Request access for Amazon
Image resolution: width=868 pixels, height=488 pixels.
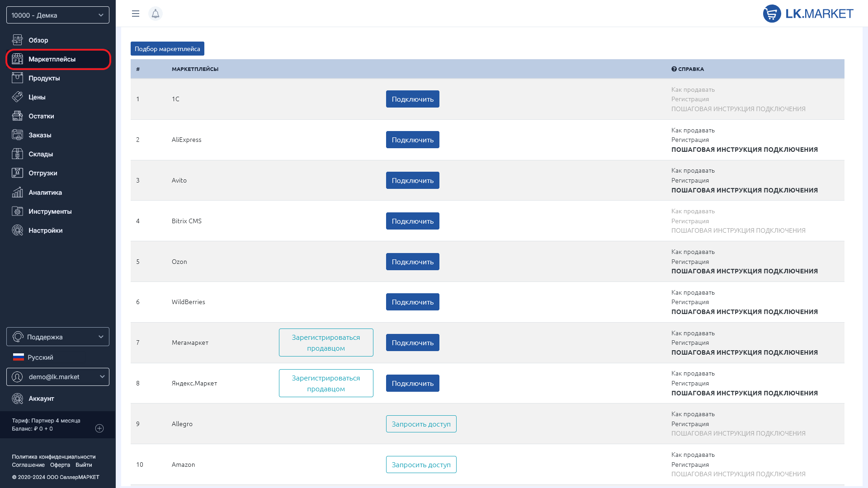[421, 465]
